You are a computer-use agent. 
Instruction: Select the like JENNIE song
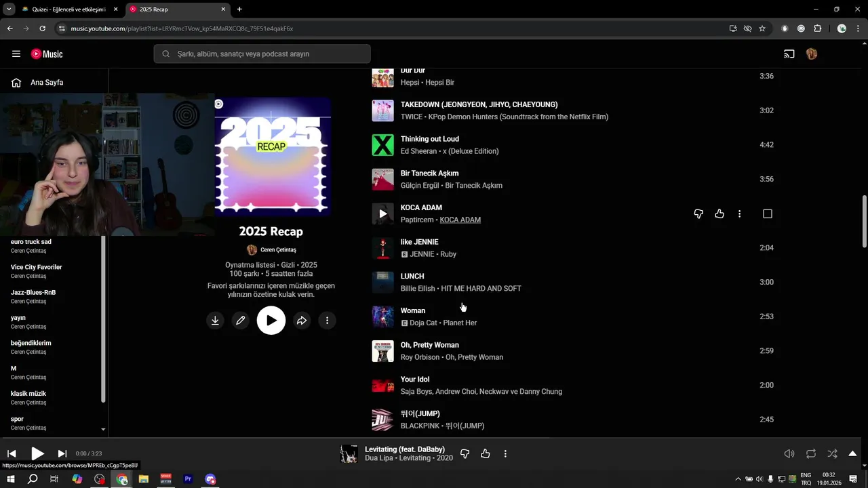[x=419, y=242]
